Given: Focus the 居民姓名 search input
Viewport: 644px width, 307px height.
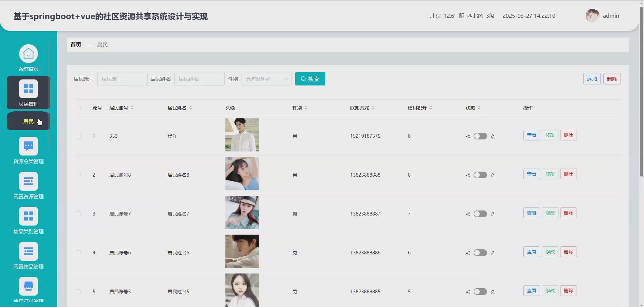Looking at the screenshot, I should coord(200,79).
